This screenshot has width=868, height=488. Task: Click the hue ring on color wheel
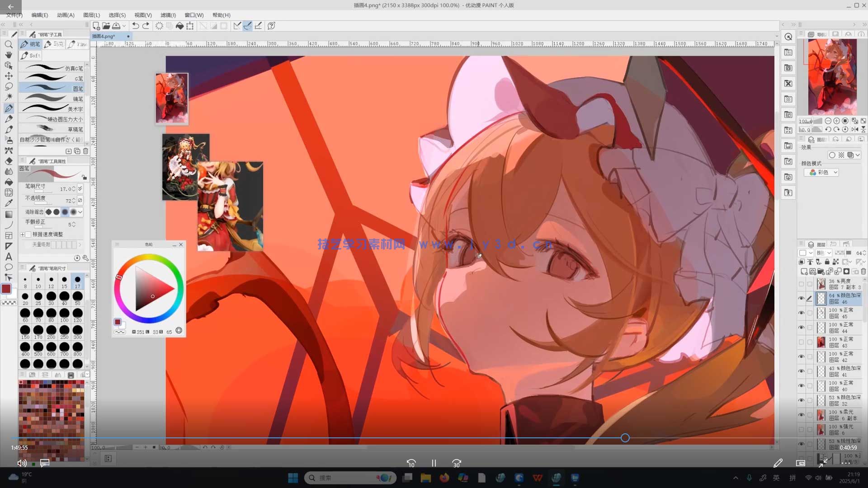pyautogui.click(x=149, y=258)
